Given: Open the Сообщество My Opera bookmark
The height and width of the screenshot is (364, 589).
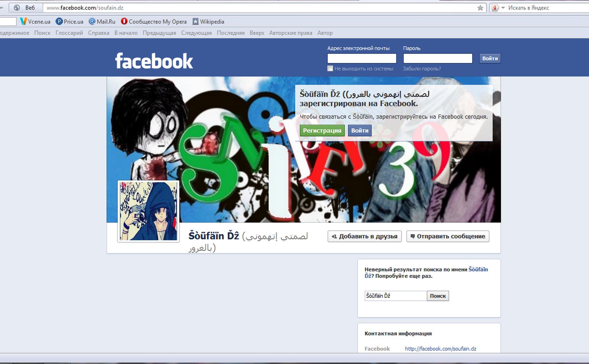Looking at the screenshot, I should pyautogui.click(x=154, y=22).
